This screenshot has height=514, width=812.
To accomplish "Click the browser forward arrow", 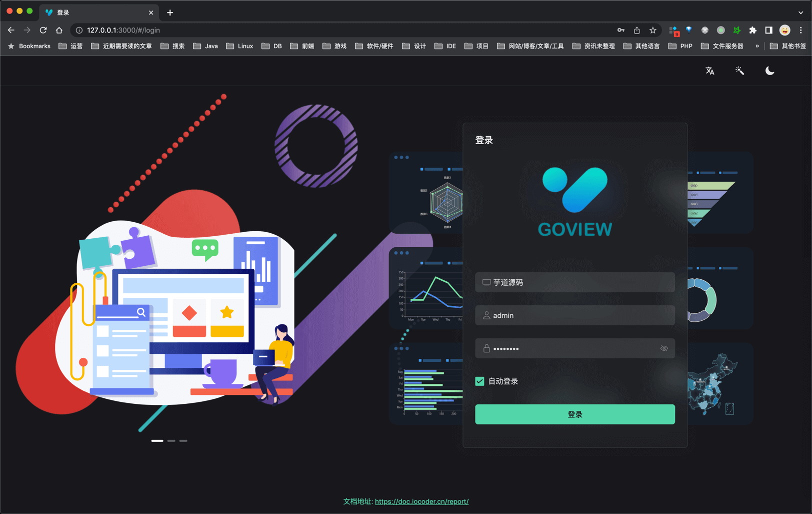I will tap(27, 30).
